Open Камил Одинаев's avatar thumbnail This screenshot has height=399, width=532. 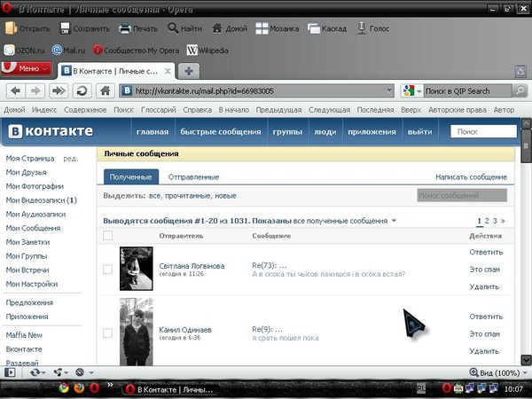136,332
